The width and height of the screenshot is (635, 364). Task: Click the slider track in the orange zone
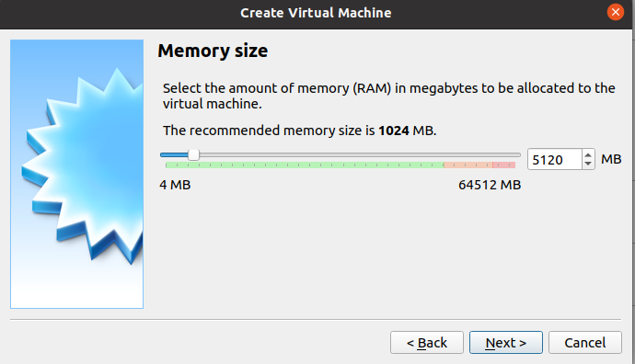tap(468, 155)
